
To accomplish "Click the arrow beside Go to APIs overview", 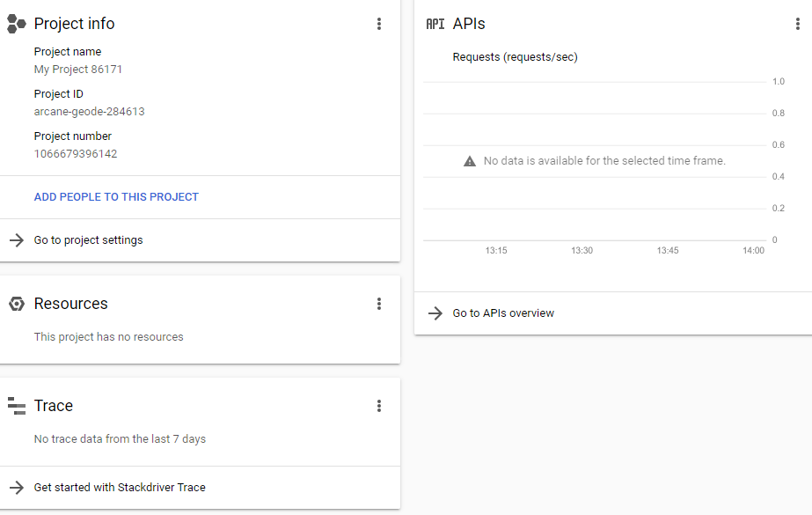I will [435, 313].
